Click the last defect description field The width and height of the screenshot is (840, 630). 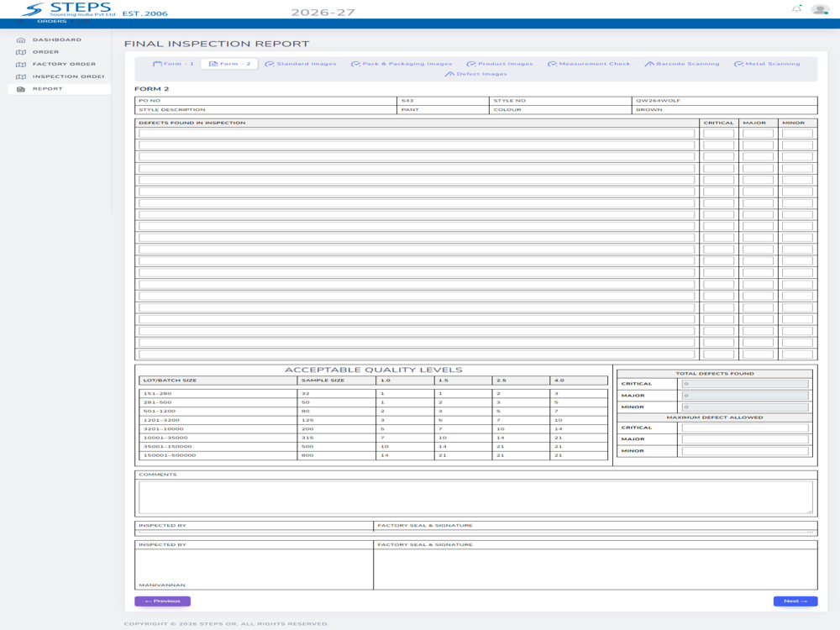point(417,354)
